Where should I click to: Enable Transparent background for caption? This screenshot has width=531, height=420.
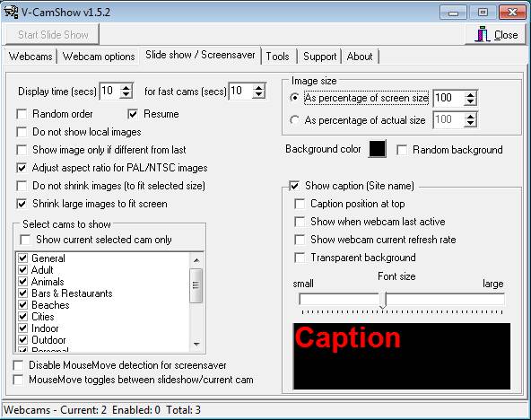pos(300,258)
